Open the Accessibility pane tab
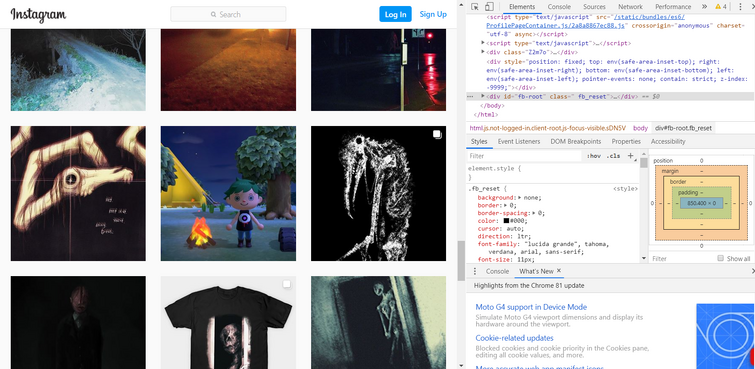Viewport: 755px width, 369px height. (x=668, y=141)
